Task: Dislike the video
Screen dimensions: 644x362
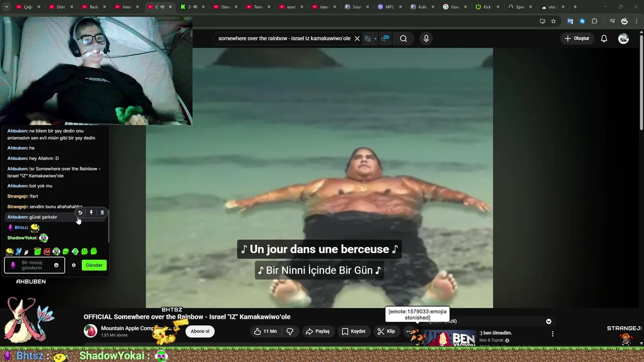Action: (x=290, y=331)
